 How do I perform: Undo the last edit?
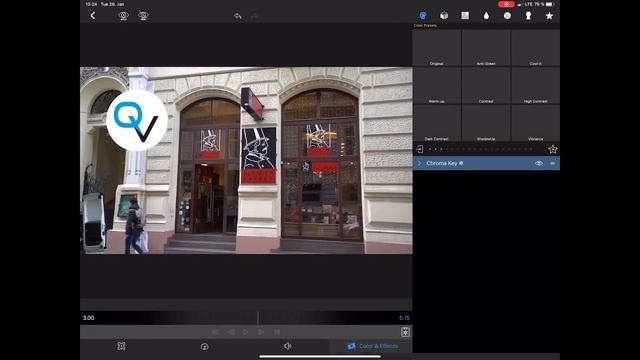(x=238, y=16)
